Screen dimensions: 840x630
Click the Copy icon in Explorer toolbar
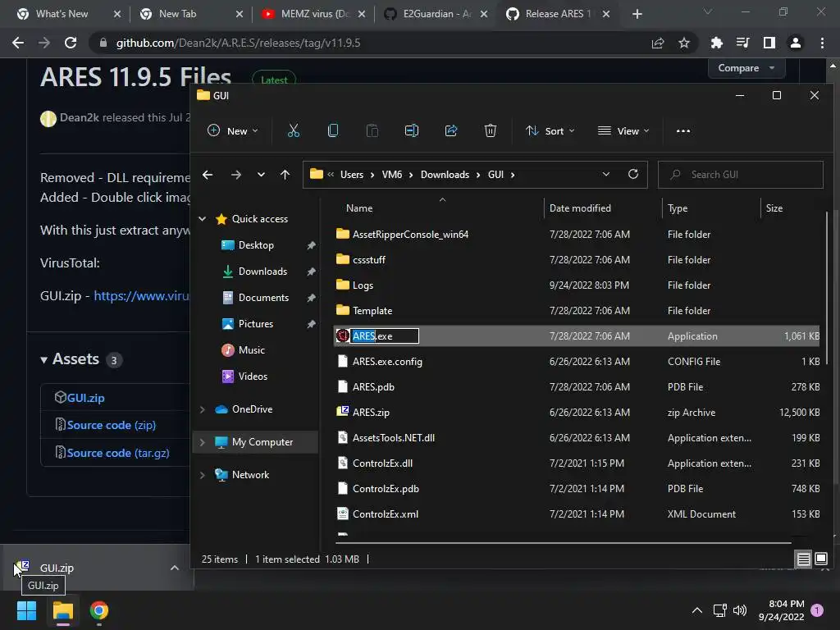(x=333, y=130)
